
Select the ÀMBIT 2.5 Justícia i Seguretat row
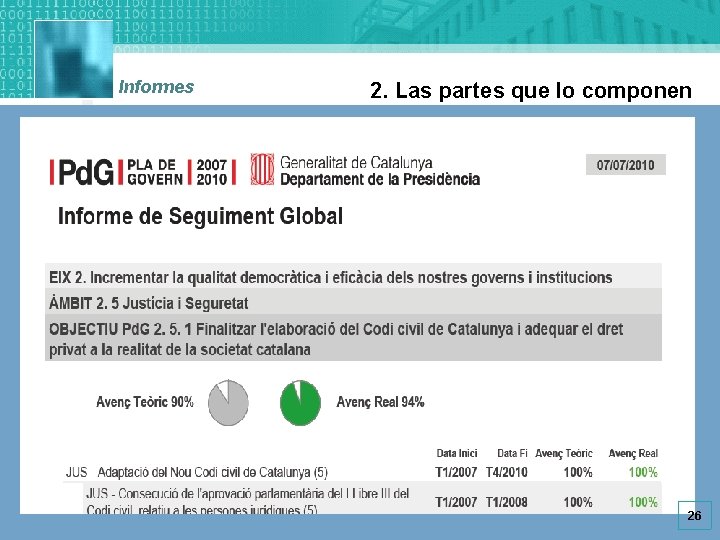click(353, 302)
